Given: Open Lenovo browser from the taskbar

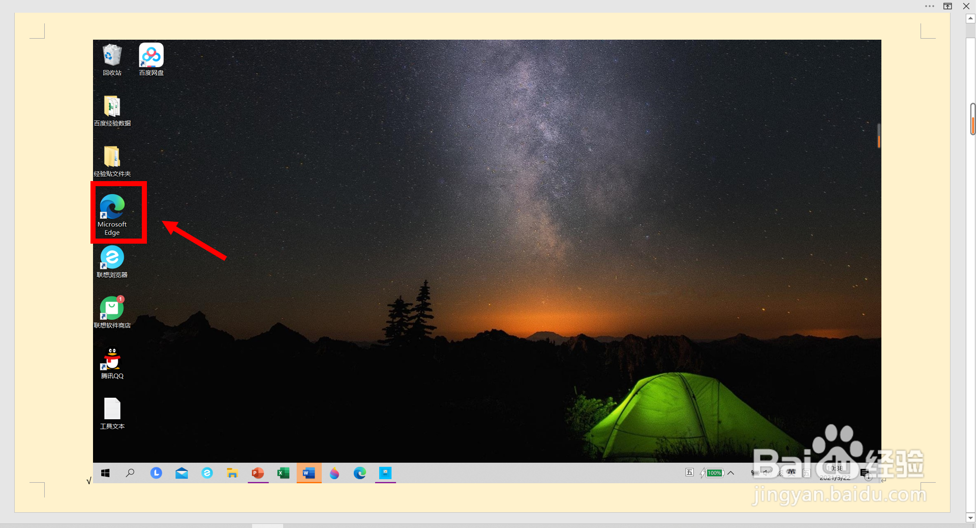Looking at the screenshot, I should (207, 473).
